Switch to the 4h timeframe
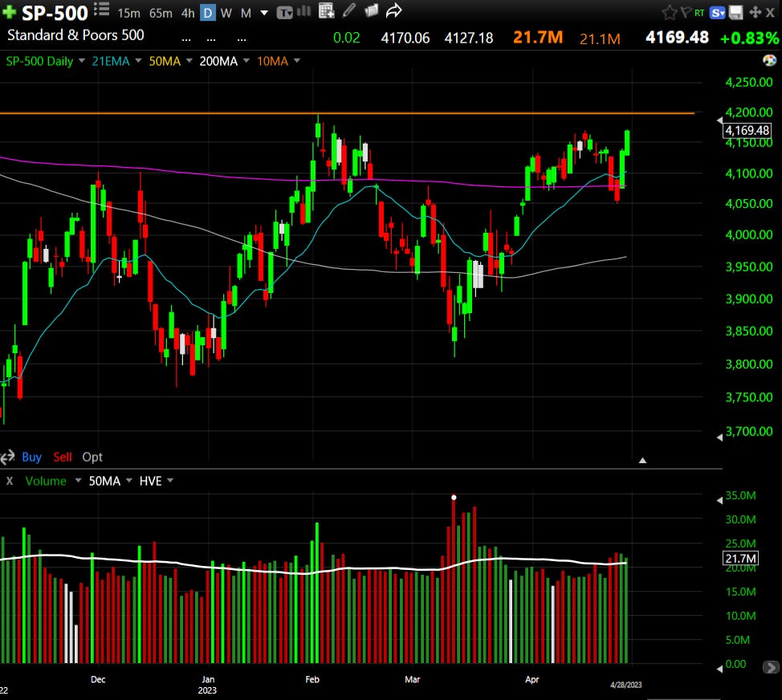 [188, 14]
